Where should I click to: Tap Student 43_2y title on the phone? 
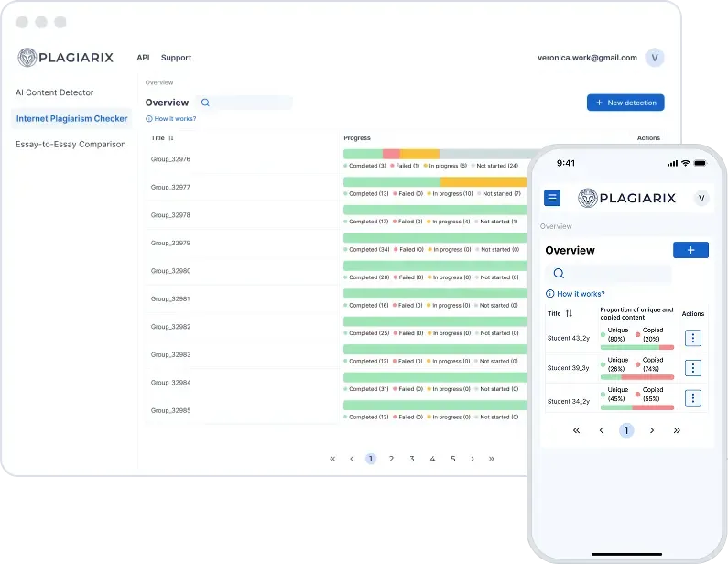569,339
